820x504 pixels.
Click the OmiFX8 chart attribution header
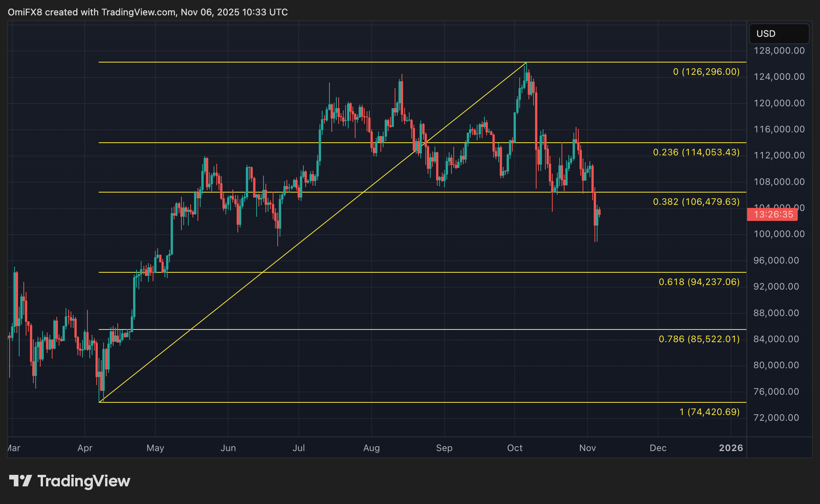(x=148, y=12)
